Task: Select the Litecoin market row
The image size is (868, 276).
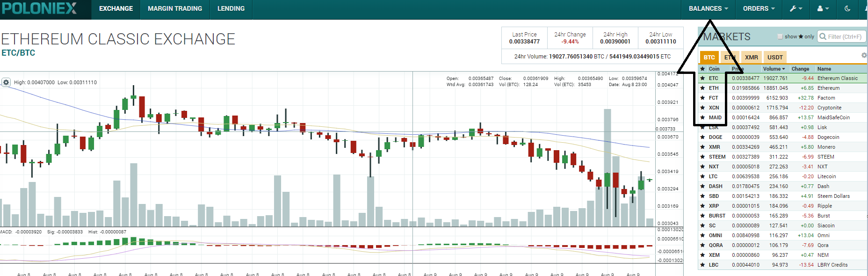Action: [x=782, y=176]
